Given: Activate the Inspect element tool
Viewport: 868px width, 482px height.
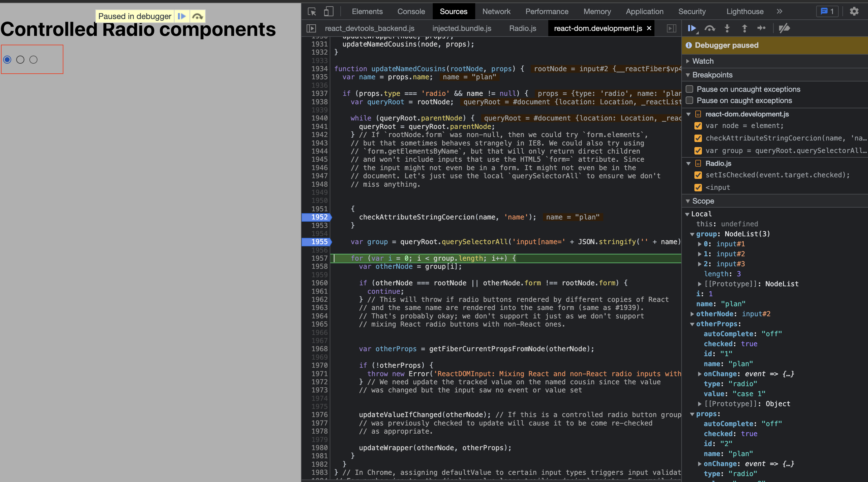Looking at the screenshot, I should (x=312, y=11).
